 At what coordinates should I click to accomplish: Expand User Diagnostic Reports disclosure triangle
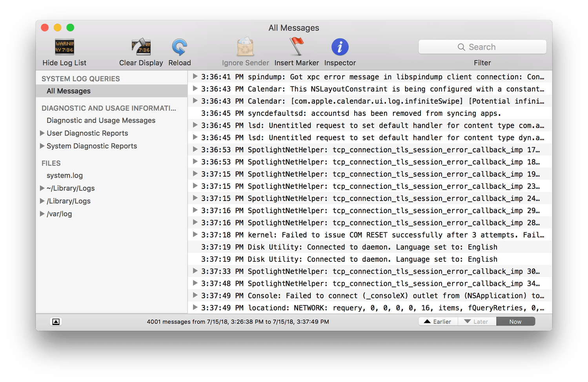[42, 133]
